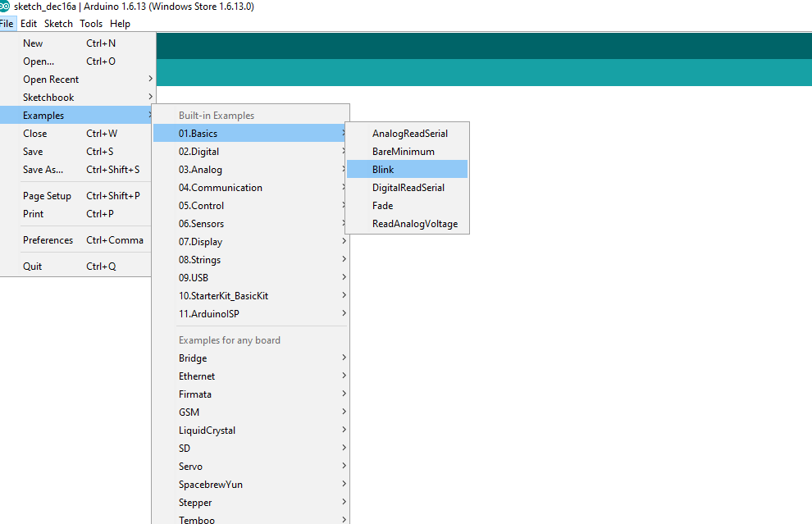This screenshot has height=524, width=812.
Task: Open the Sketchbook submenu
Action: pos(48,98)
